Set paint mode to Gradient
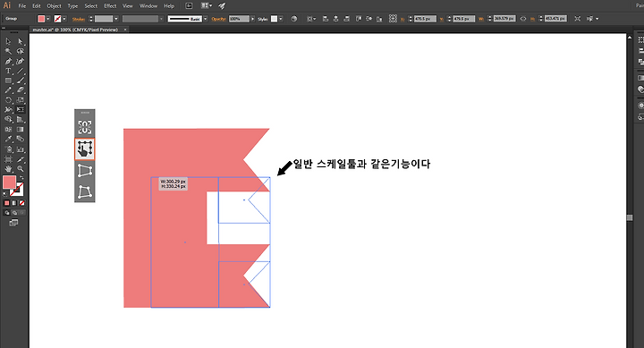 point(14,203)
